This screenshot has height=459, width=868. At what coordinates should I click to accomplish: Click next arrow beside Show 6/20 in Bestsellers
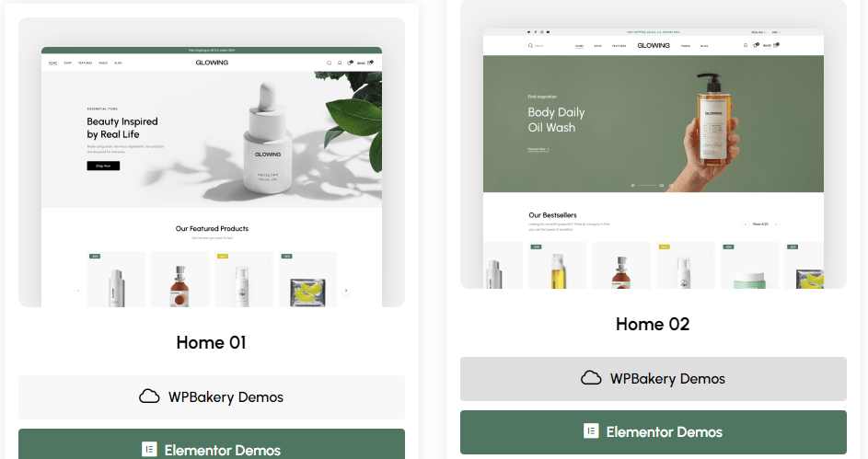point(776,224)
